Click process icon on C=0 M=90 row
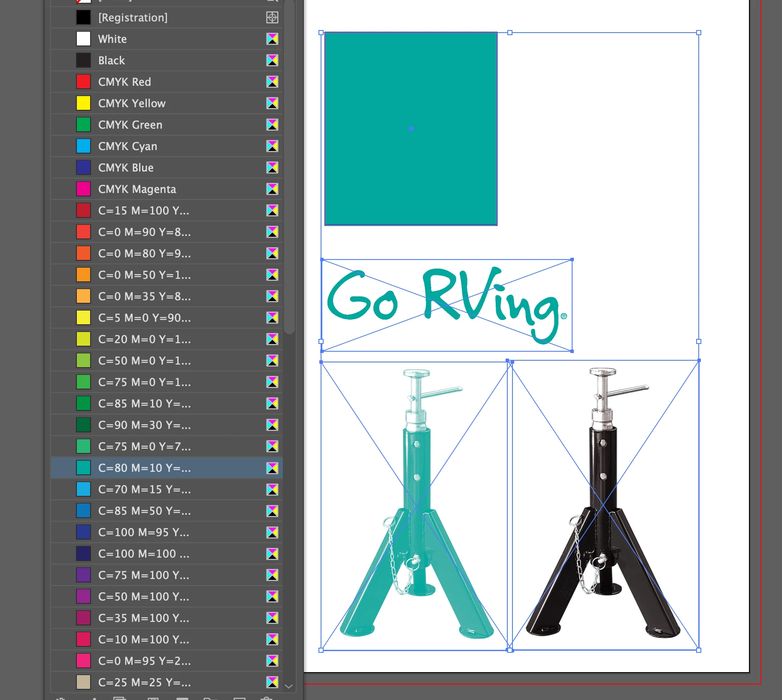 [x=272, y=232]
